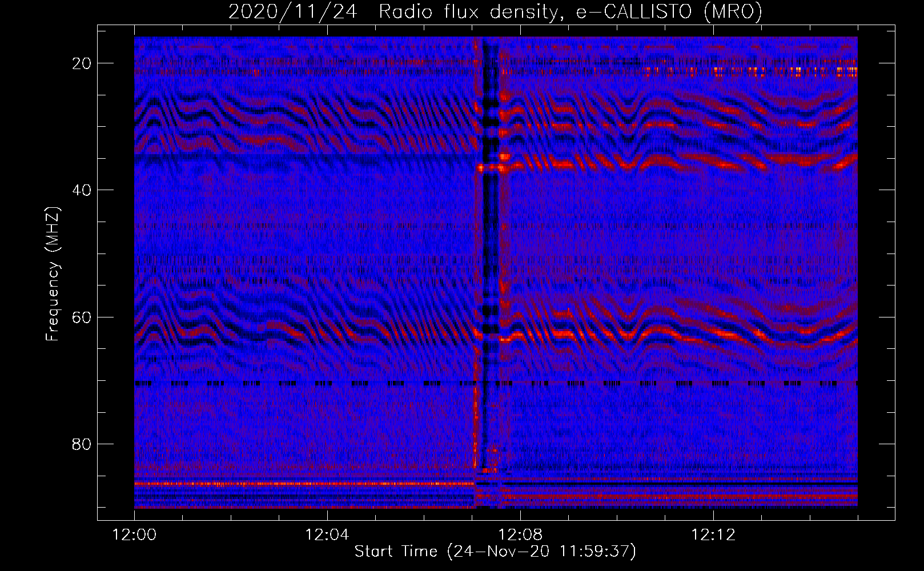The height and width of the screenshot is (571, 924).
Task: Click the '80' frequency tick label
Action: pyautogui.click(x=82, y=444)
